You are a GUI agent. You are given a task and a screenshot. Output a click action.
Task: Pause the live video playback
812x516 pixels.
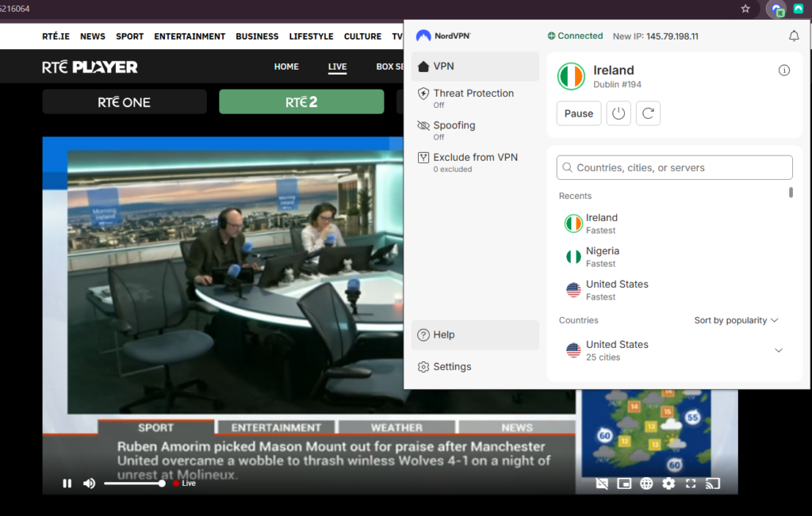pyautogui.click(x=67, y=484)
